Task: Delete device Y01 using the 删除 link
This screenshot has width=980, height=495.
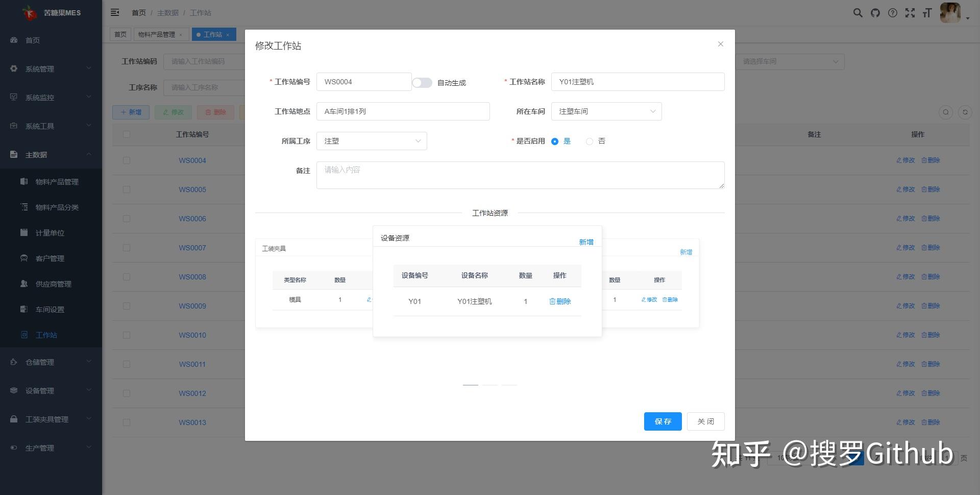Action: [560, 301]
